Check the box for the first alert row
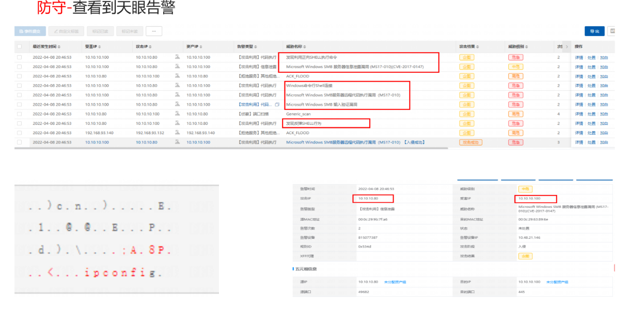Viewport: 644px width, 309px height. tap(20, 57)
